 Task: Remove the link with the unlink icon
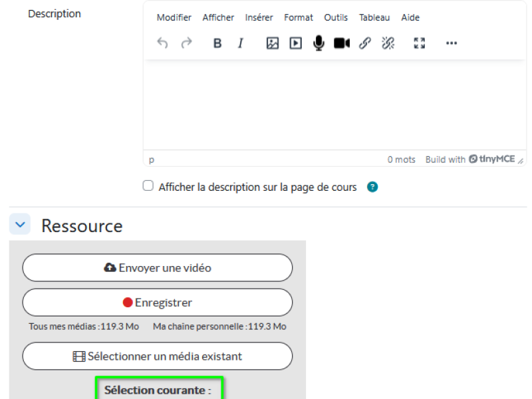(388, 43)
